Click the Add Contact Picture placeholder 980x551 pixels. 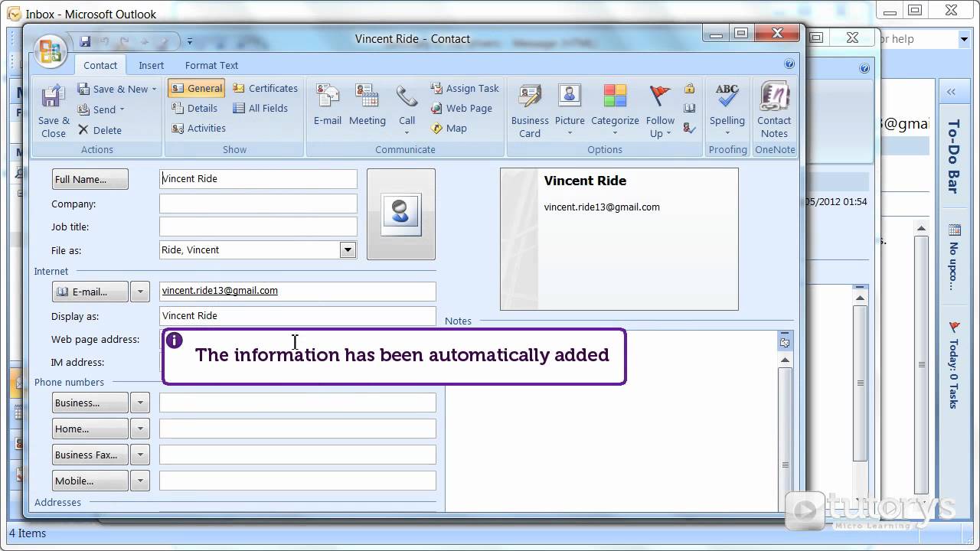[401, 214]
